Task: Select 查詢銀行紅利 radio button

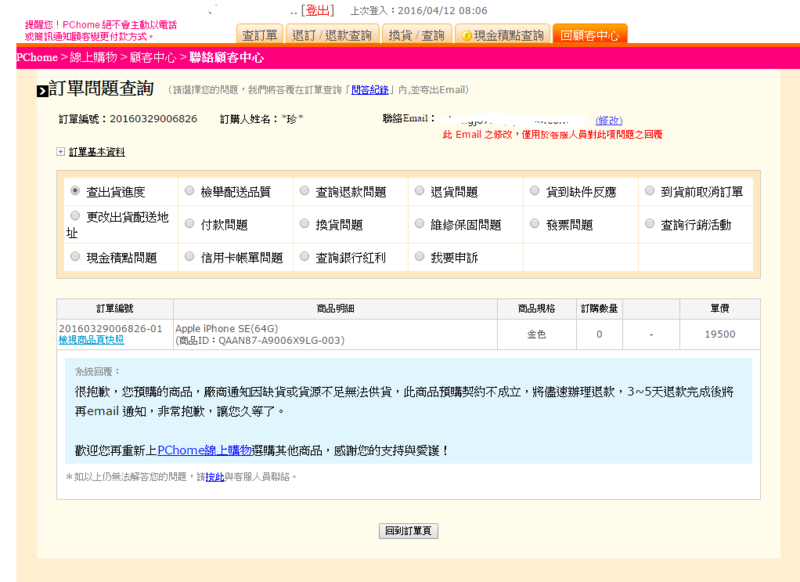Action: tap(305, 257)
